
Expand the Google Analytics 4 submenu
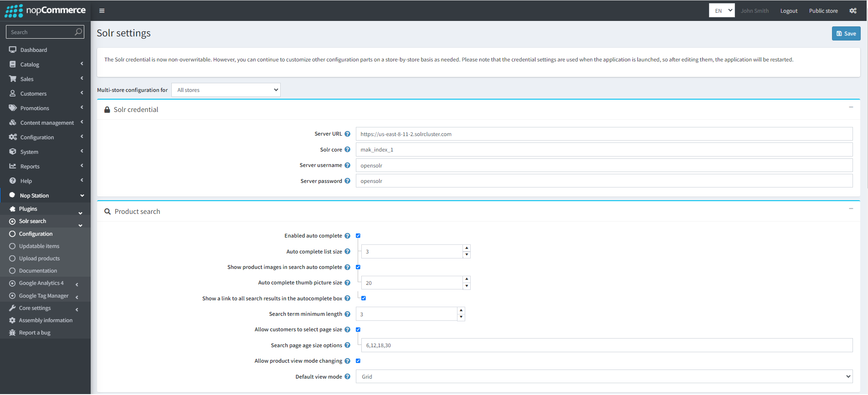point(77,284)
